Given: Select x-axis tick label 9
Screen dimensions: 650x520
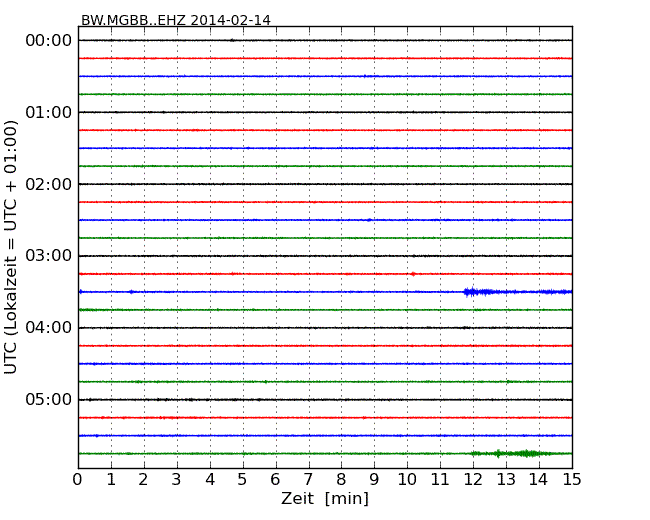Looking at the screenshot, I should tap(374, 480).
